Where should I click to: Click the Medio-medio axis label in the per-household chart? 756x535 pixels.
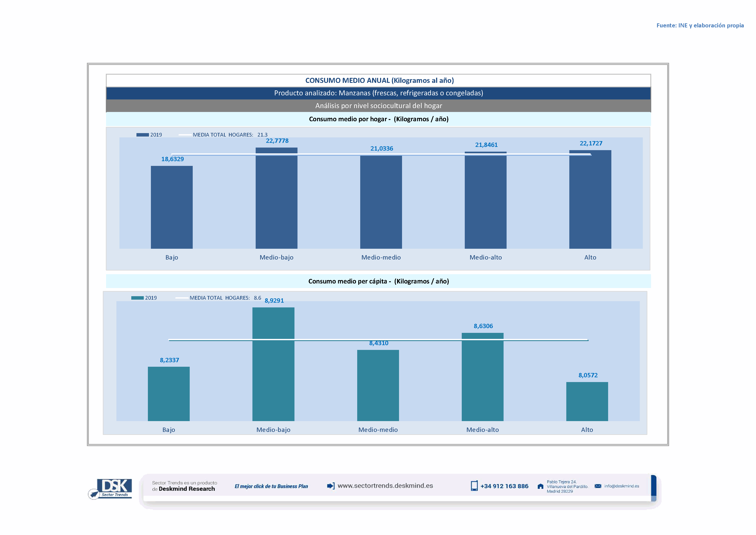(381, 257)
